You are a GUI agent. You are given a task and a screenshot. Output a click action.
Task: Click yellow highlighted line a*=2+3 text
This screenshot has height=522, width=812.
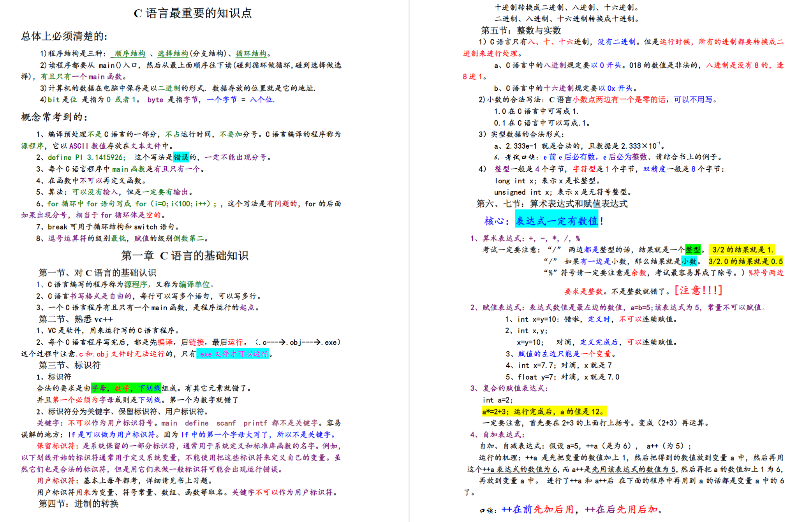[x=544, y=411]
